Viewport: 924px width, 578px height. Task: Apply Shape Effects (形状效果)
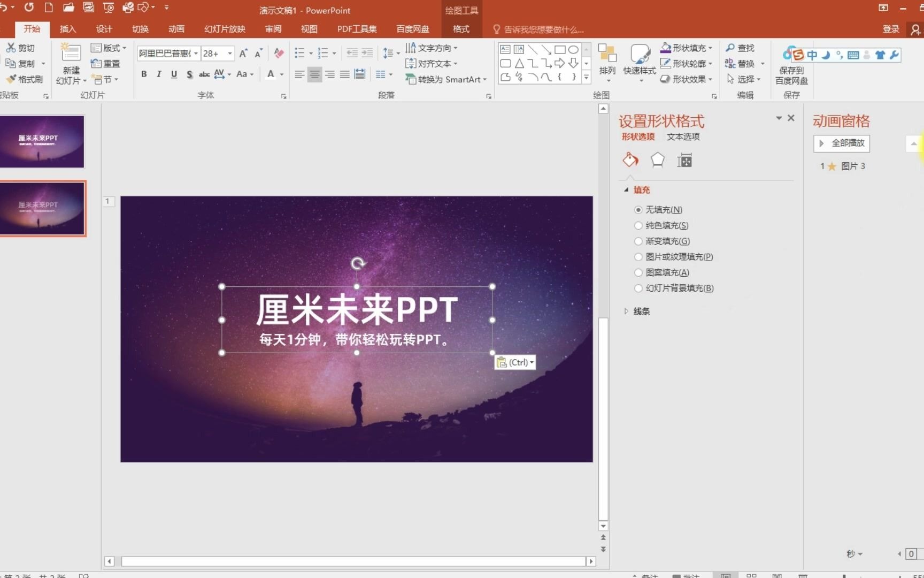[686, 79]
